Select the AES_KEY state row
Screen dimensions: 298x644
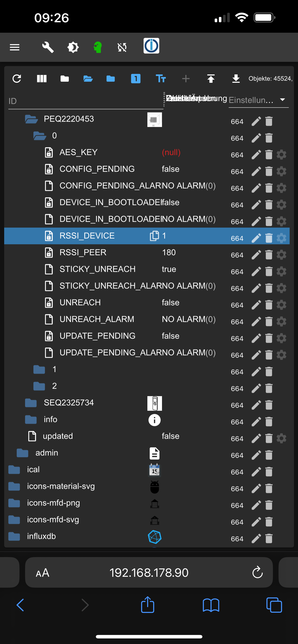[147, 153]
